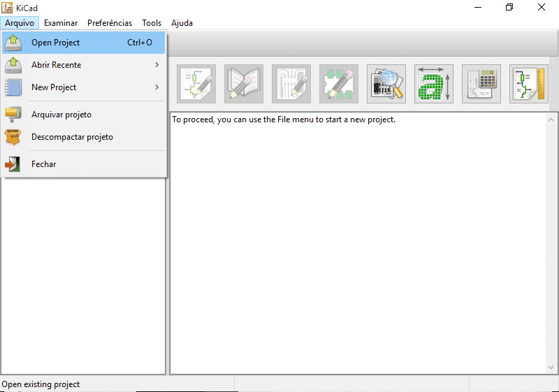Image resolution: width=559 pixels, height=392 pixels.
Task: Open the Preferências menu
Action: coord(110,23)
